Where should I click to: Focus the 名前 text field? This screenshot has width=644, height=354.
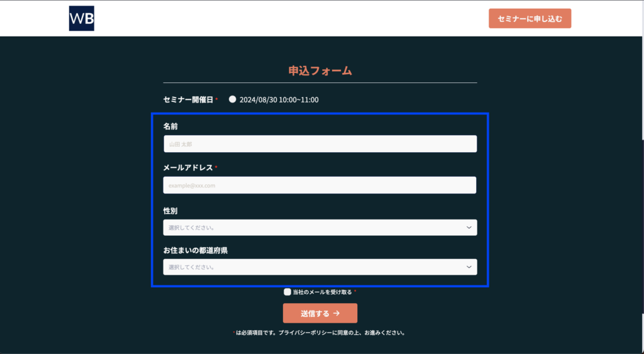point(319,144)
